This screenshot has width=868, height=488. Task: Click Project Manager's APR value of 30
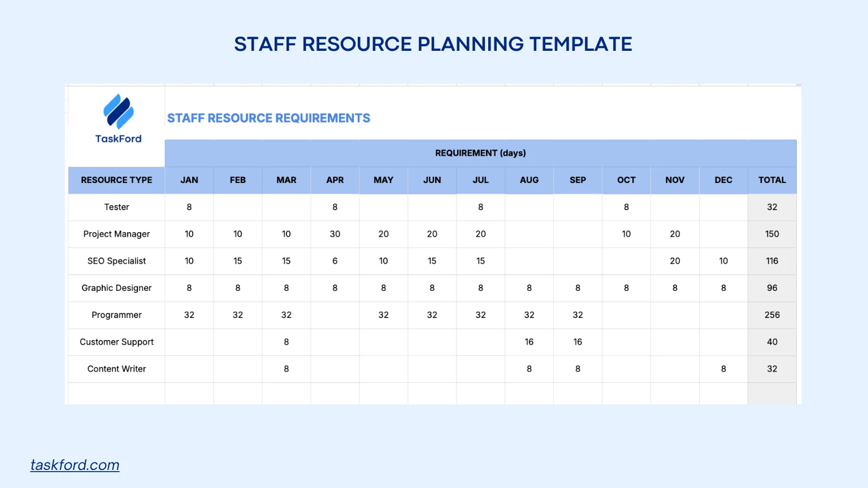pyautogui.click(x=335, y=234)
